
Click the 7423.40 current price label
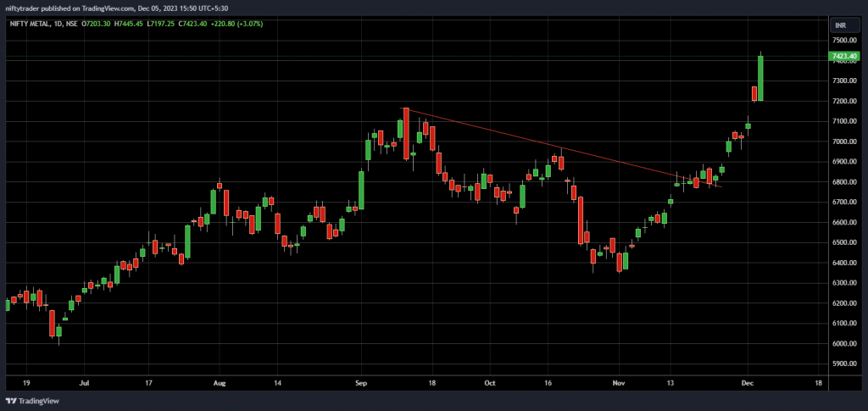point(844,57)
